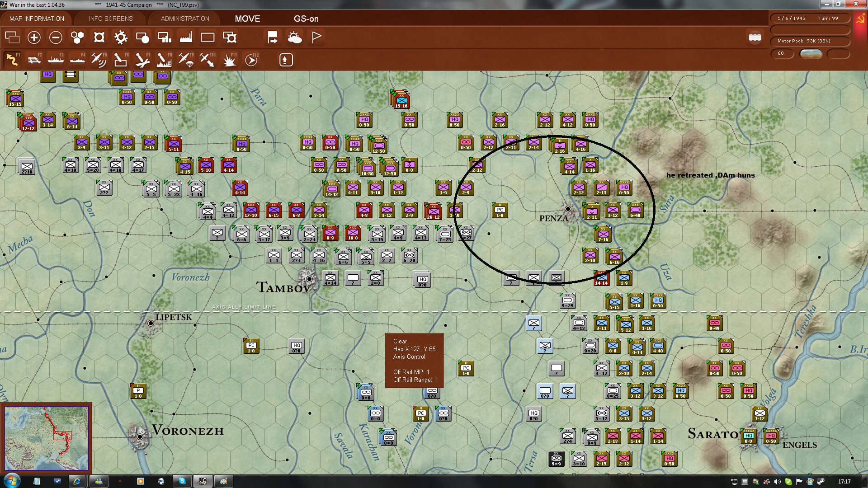This screenshot has height=488, width=868.
Task: Open the MAP INFORMATION tab
Action: [37, 19]
